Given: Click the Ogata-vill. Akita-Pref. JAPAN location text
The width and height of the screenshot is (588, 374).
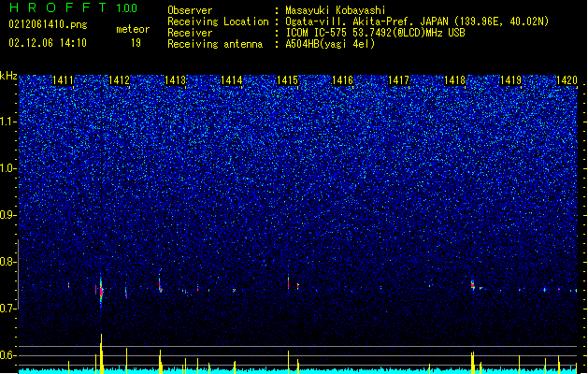Looking at the screenshot, I should (x=417, y=22).
